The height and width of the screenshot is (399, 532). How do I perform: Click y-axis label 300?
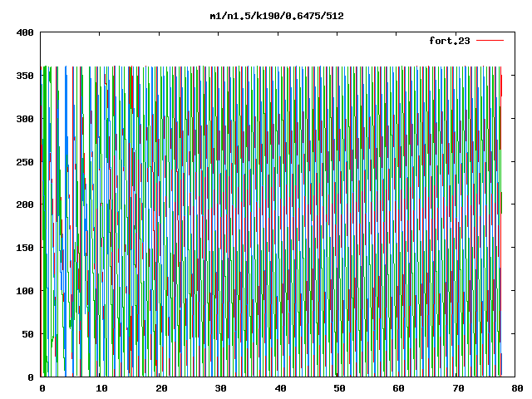click(x=25, y=119)
